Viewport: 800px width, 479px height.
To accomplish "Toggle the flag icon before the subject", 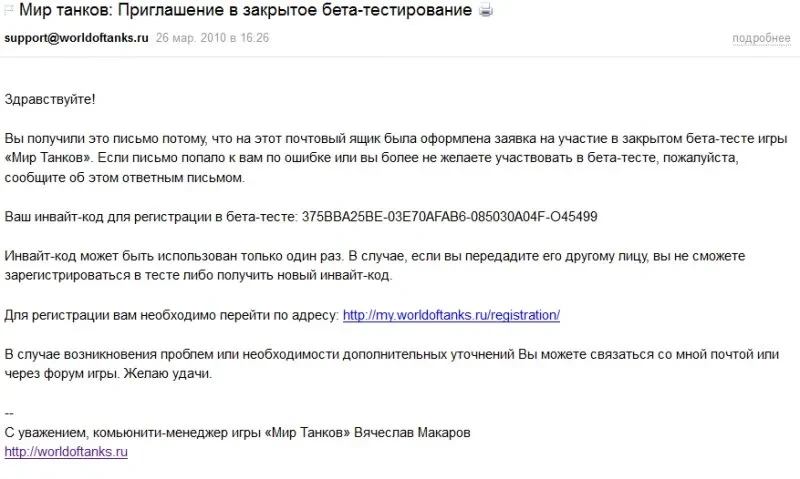I will 8,11.
